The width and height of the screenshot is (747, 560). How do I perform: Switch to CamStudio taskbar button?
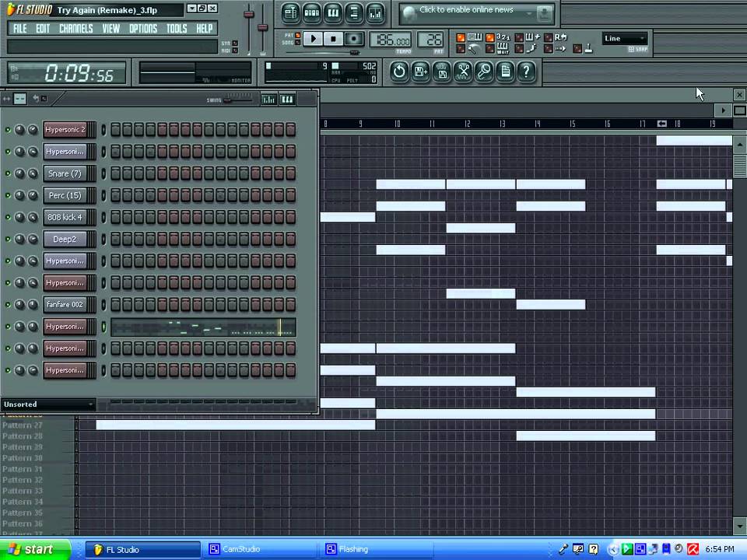[261, 549]
